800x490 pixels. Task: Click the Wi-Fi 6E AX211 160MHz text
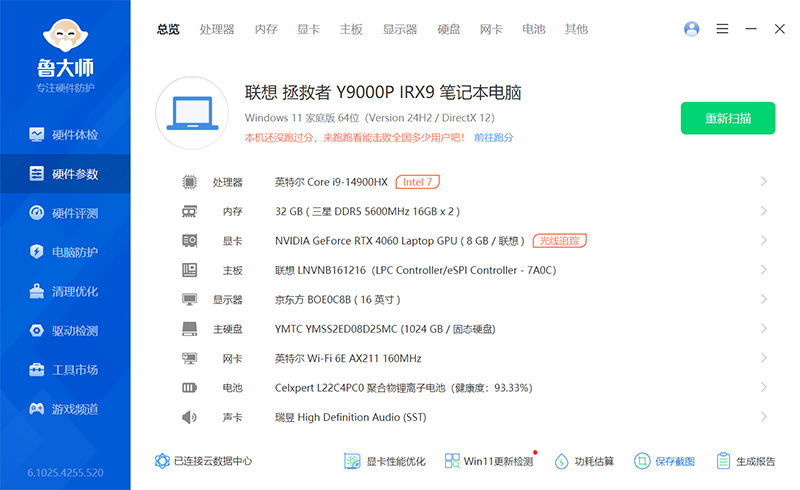pyautogui.click(x=364, y=358)
